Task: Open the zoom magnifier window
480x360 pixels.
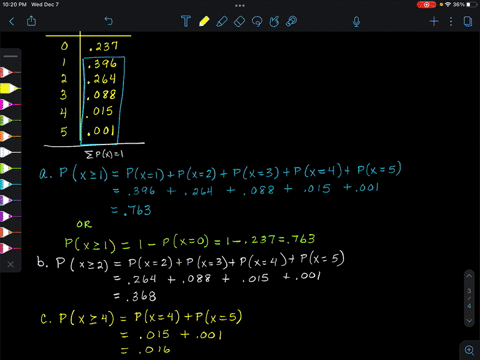Action: click(469, 350)
